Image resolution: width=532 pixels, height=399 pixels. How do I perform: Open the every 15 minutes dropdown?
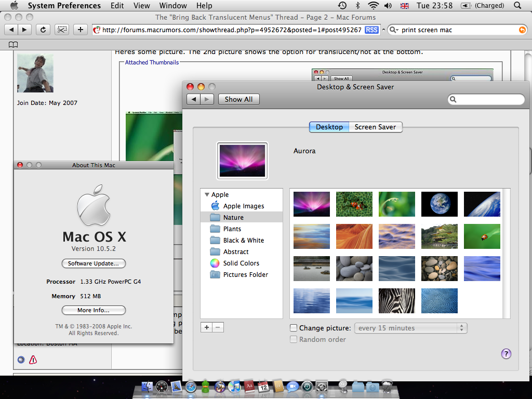pos(410,328)
